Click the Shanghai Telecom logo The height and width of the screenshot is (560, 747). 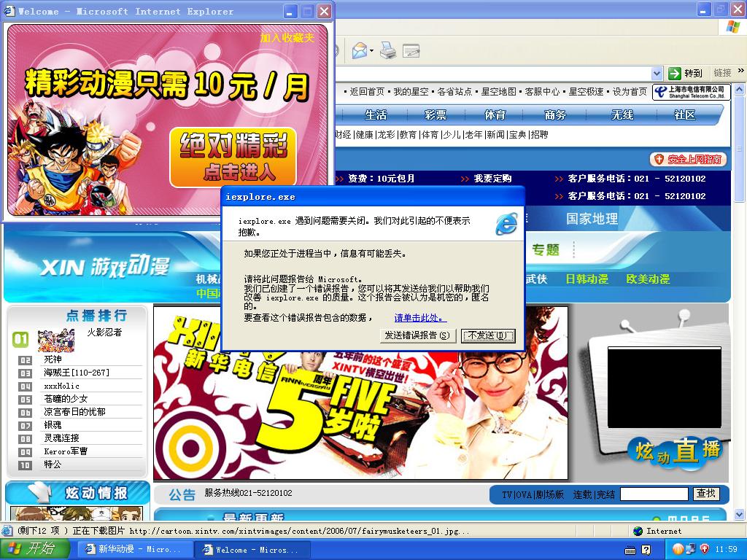coord(691,92)
